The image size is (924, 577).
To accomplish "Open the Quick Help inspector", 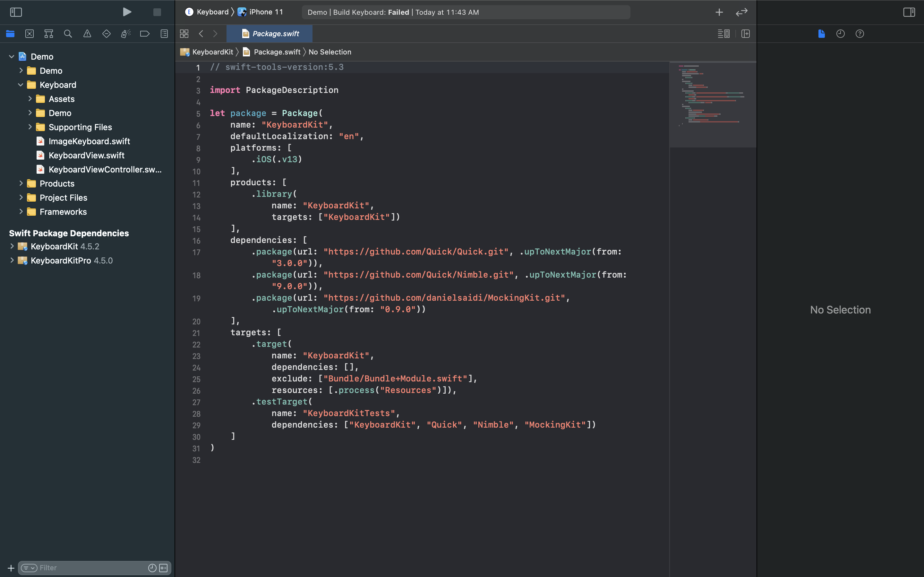I will click(860, 34).
